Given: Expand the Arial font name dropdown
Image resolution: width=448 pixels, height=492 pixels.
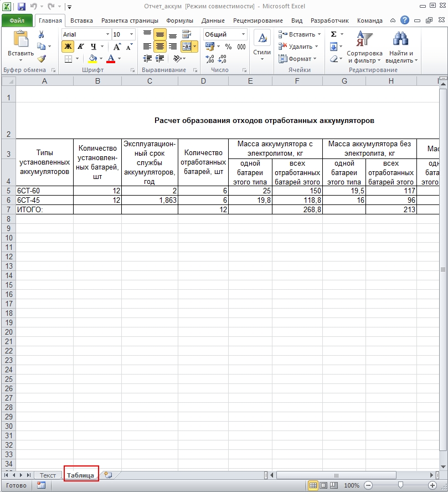Looking at the screenshot, I should coord(107,34).
